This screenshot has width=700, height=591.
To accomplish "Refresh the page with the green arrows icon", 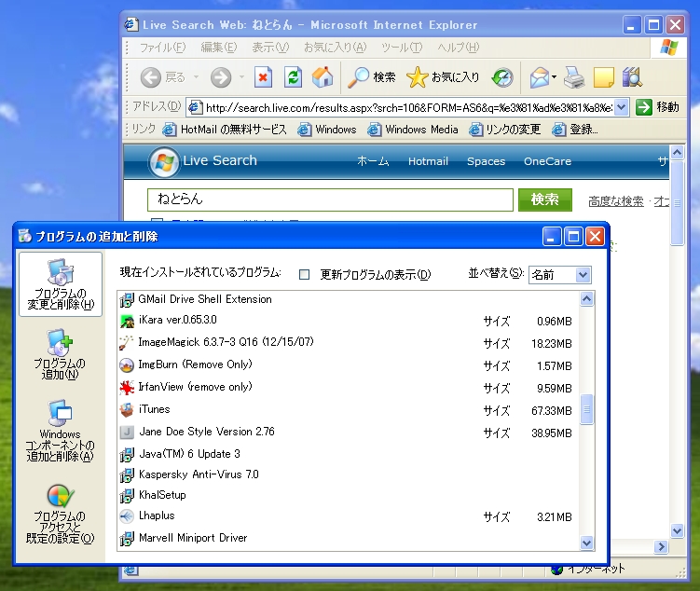I will (x=294, y=77).
